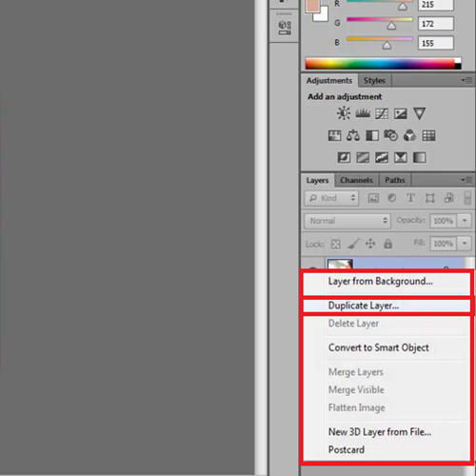Add a Channel Mixer adjustment
Screen dimensions: 476x476
point(409,136)
